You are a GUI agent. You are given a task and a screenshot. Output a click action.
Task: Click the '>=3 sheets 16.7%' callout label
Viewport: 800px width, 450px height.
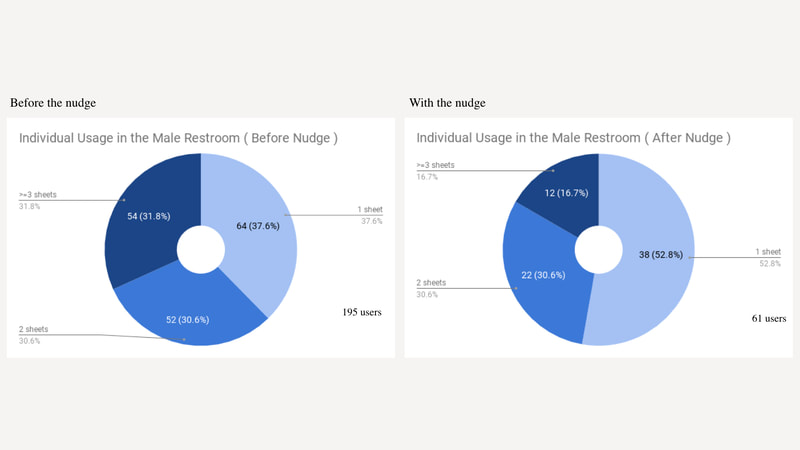[x=435, y=170]
